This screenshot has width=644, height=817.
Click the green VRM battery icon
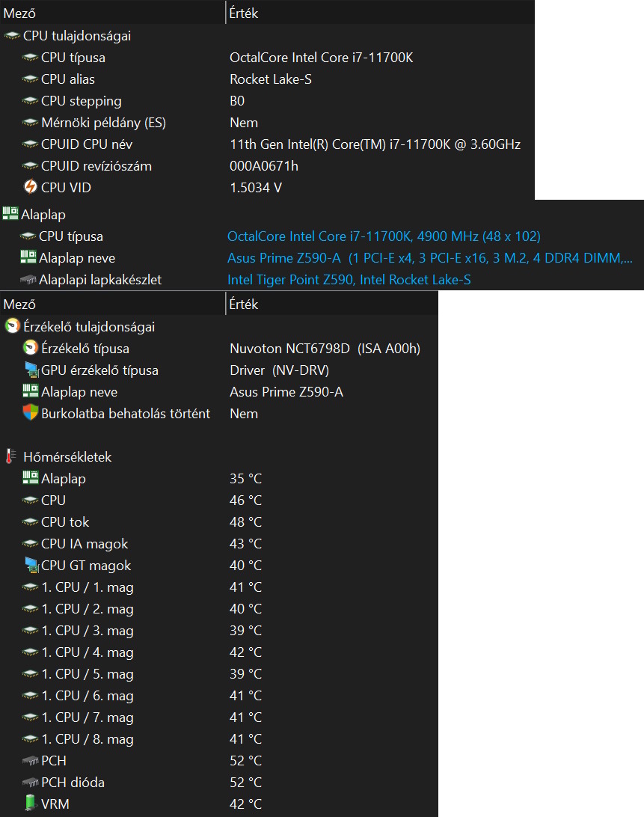31,804
